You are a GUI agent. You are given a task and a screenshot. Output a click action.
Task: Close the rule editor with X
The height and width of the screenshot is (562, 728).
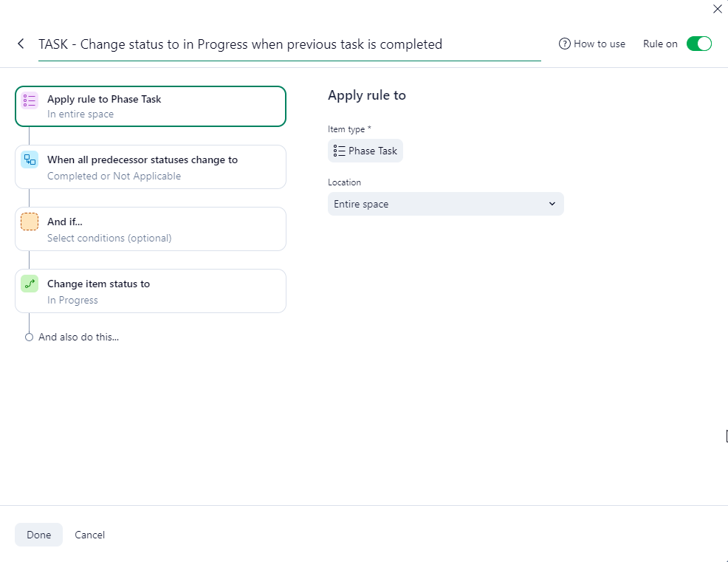coord(717,9)
